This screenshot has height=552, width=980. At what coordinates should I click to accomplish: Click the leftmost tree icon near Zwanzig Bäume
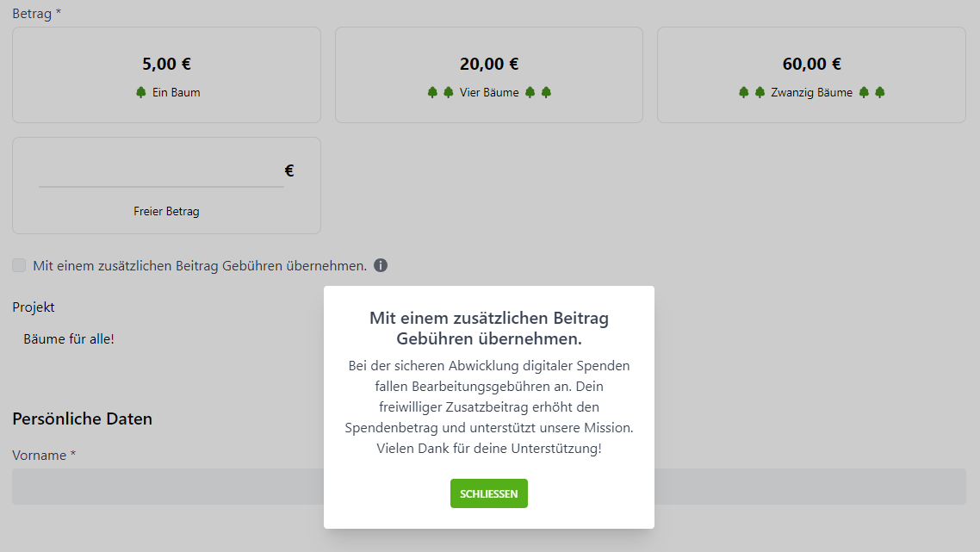pyautogui.click(x=742, y=91)
